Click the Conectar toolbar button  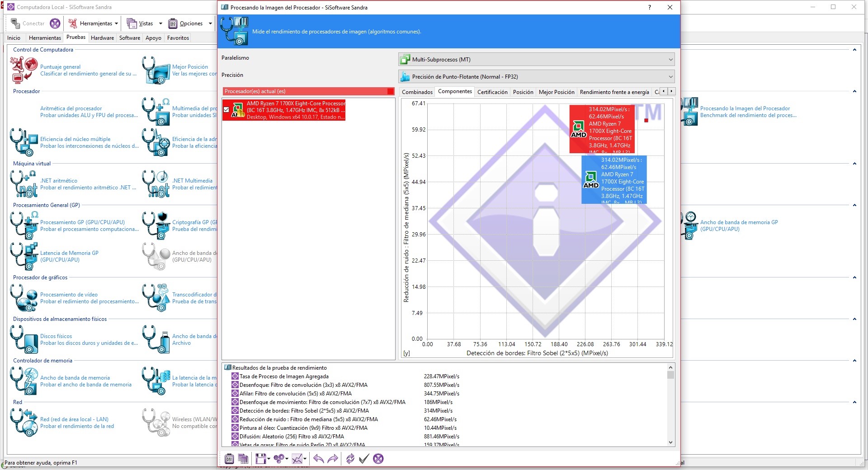(28, 23)
